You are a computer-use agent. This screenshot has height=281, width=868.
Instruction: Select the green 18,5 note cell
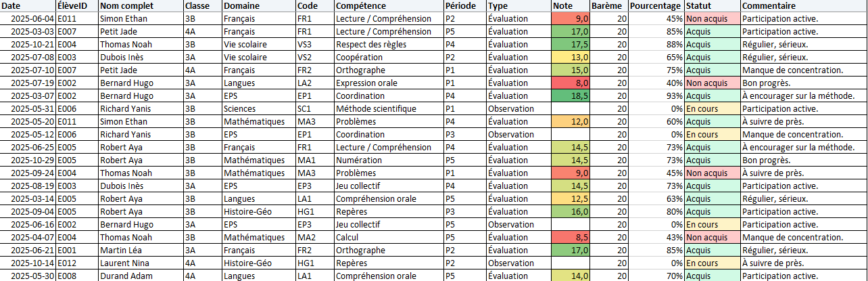tap(570, 96)
